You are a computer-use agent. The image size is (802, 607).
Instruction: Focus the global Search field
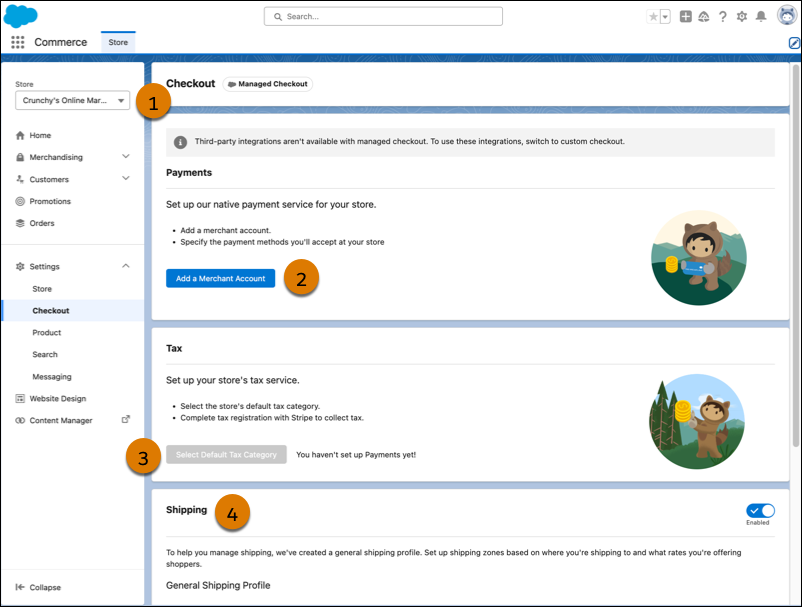[x=383, y=16]
